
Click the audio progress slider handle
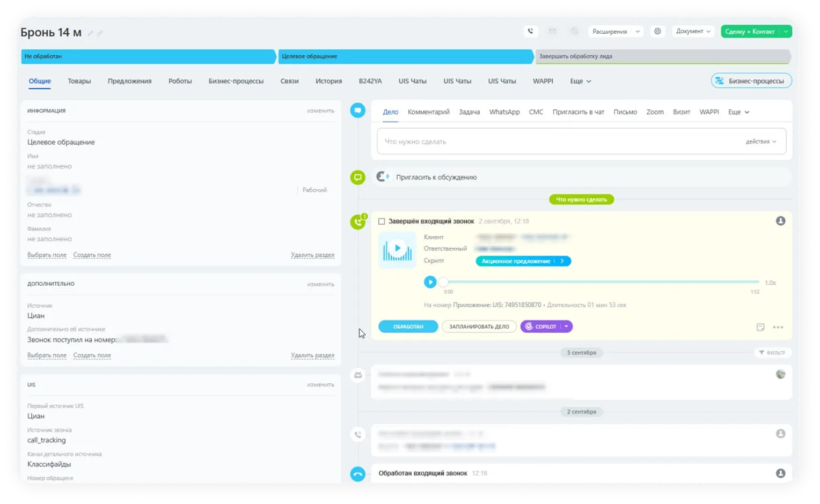(443, 282)
